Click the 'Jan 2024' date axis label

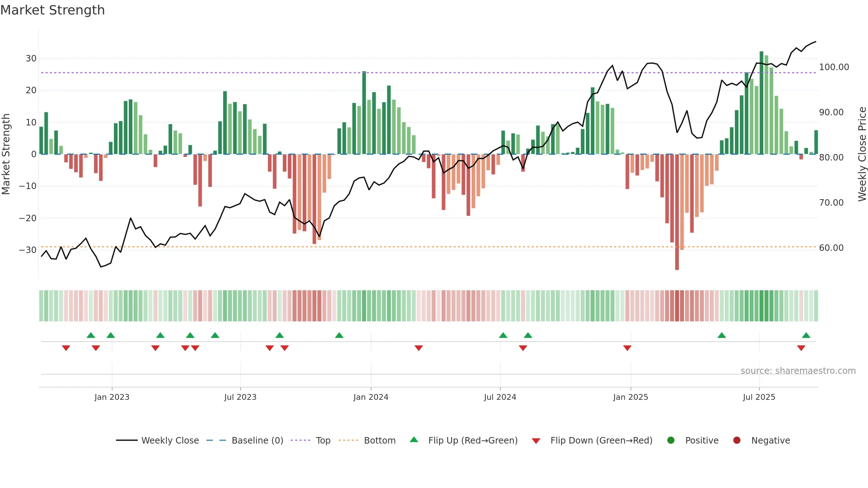point(371,397)
